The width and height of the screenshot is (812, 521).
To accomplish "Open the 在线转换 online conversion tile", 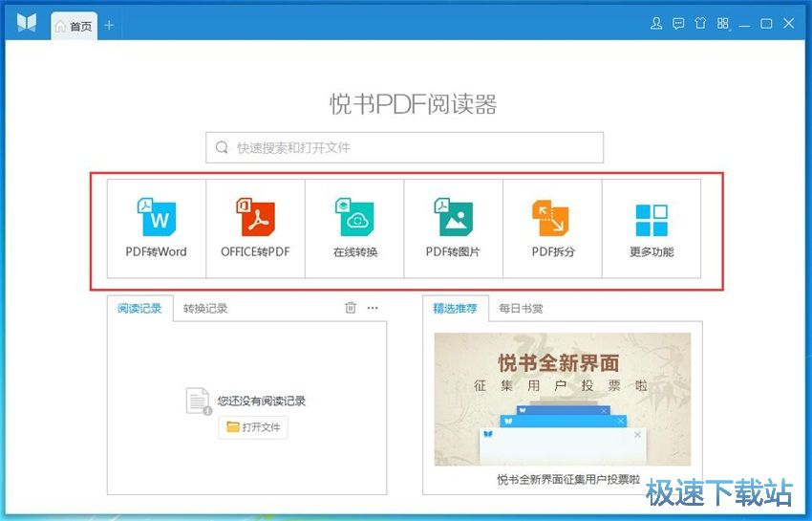I will coord(354,228).
